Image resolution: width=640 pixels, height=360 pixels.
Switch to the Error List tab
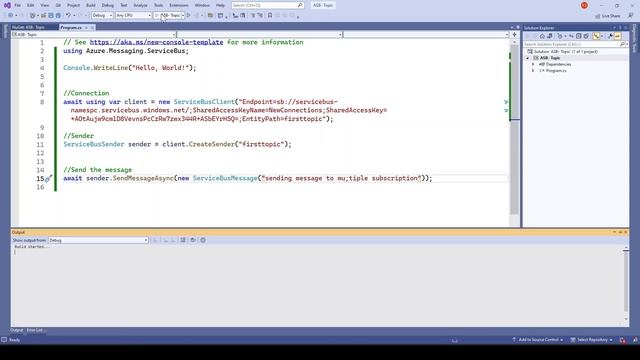35,330
